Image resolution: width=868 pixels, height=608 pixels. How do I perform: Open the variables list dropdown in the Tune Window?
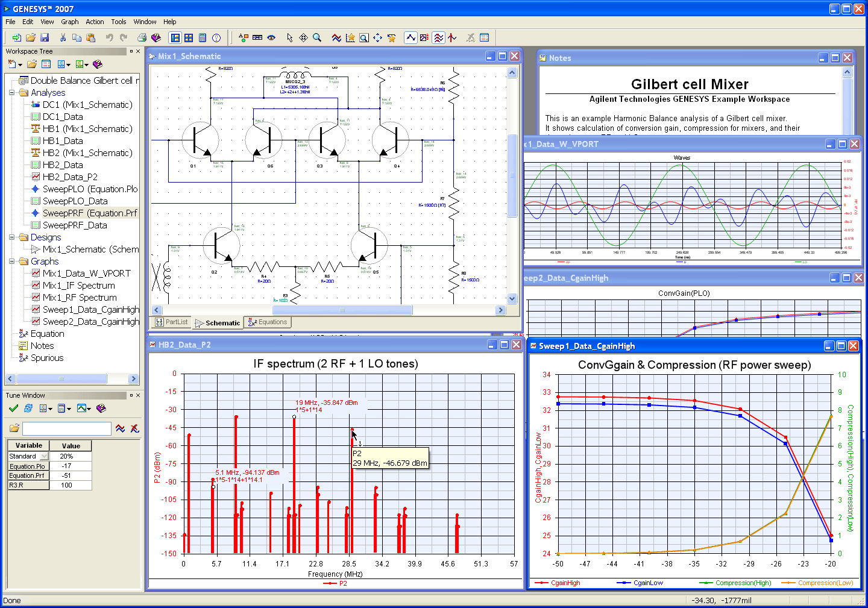46,408
